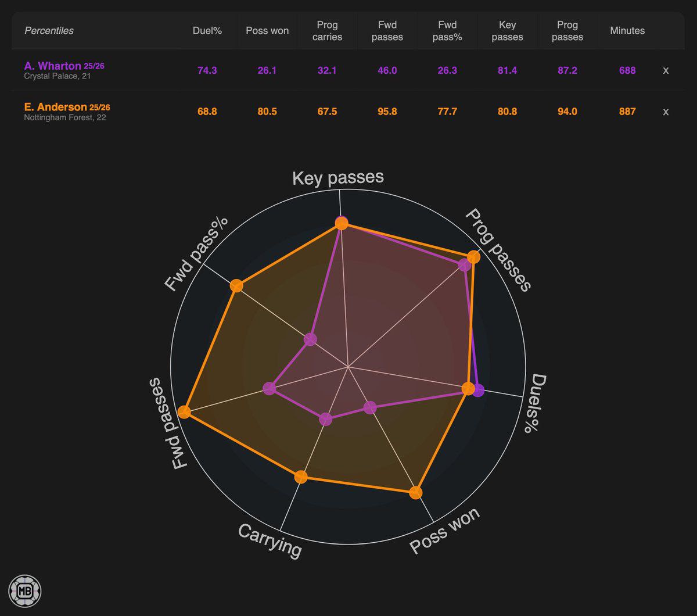Sort by Poss won column header

pos(267,31)
